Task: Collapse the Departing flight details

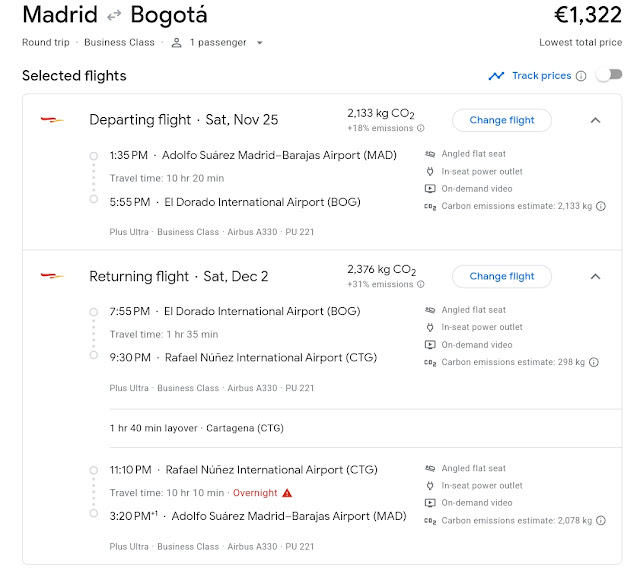Action: [595, 120]
